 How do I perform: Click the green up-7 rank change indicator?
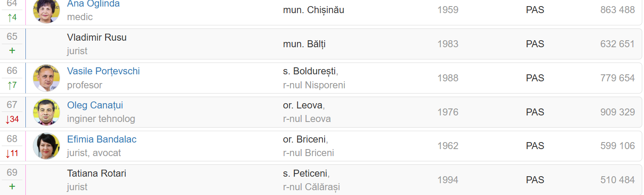pos(12,85)
